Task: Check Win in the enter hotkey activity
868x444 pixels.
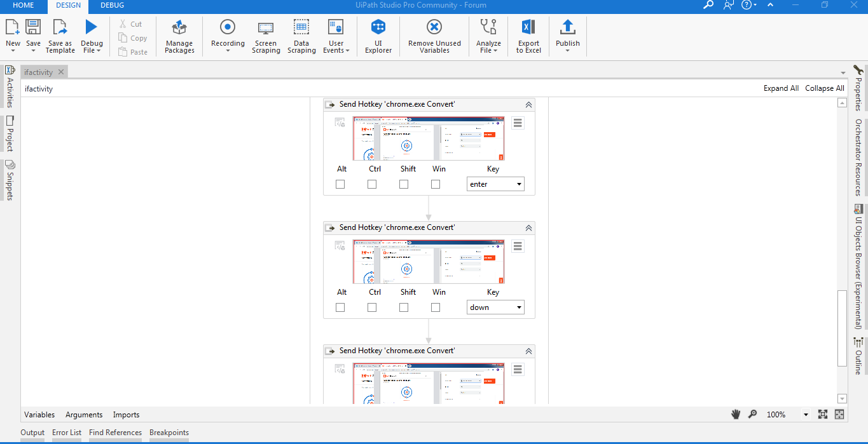Action: [436, 184]
